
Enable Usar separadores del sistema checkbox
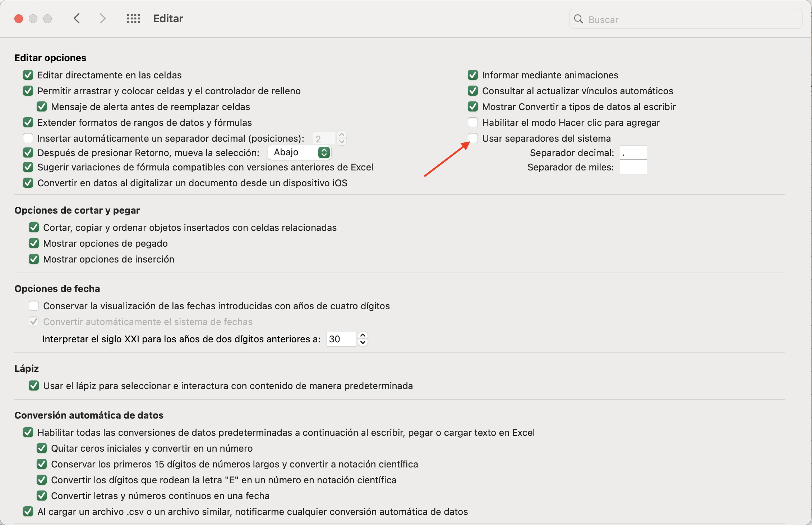473,138
